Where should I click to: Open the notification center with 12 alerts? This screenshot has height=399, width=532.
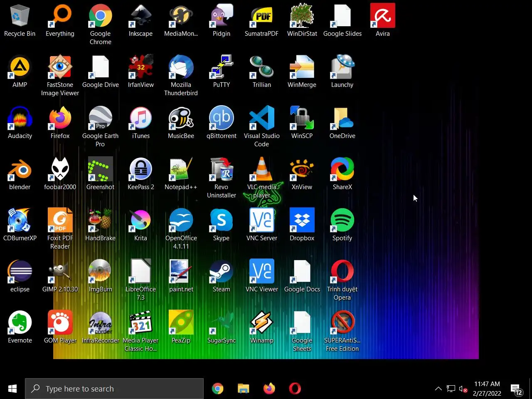pyautogui.click(x=516, y=389)
